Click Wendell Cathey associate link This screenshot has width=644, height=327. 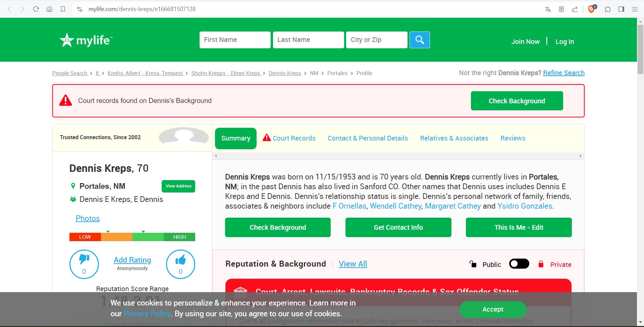pyautogui.click(x=395, y=206)
